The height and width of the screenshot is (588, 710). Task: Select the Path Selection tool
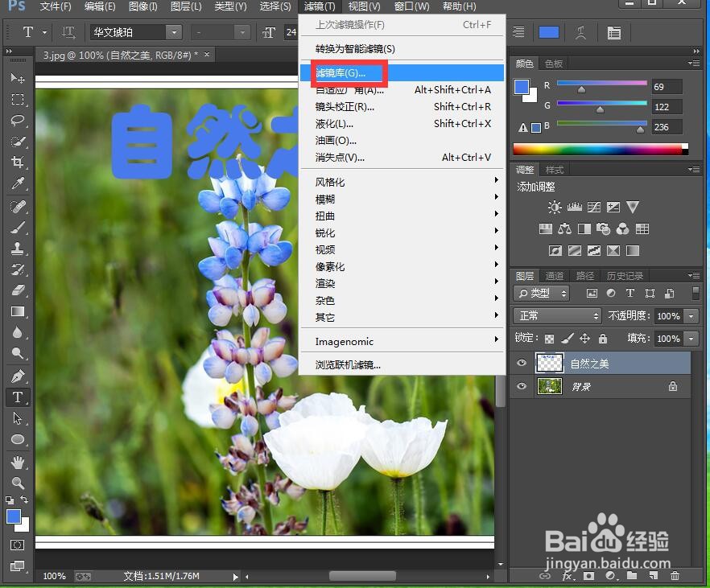click(17, 418)
